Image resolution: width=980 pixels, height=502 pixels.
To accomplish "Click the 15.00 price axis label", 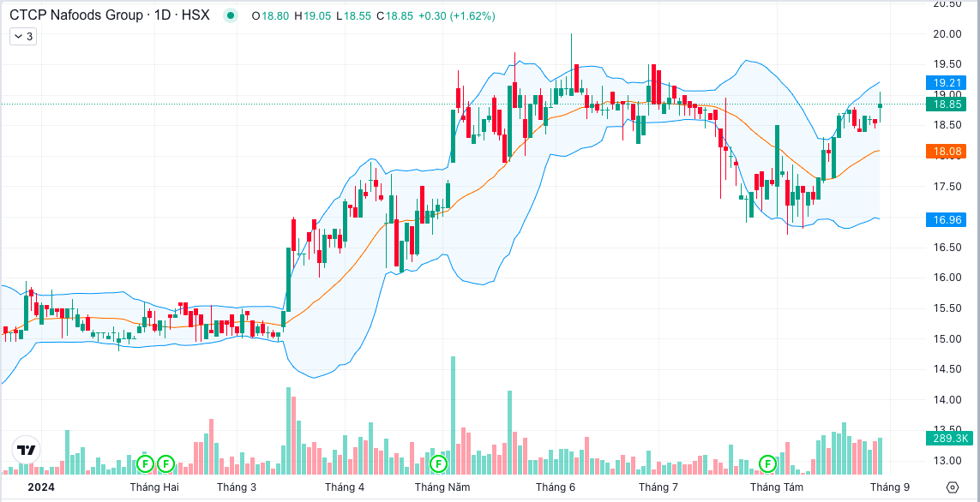I will pos(947,339).
